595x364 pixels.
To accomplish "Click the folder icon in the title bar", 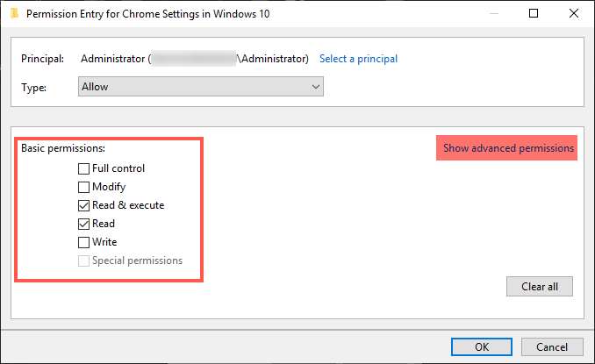I will (12, 13).
